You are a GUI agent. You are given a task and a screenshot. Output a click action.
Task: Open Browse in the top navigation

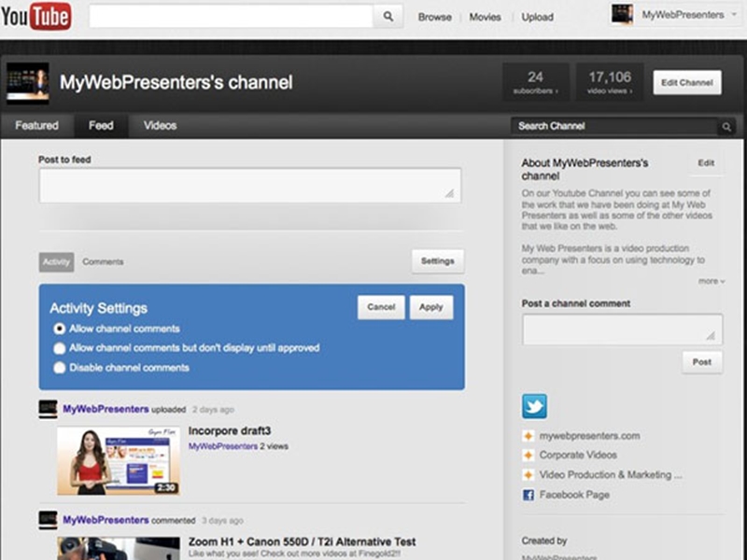[x=435, y=17]
